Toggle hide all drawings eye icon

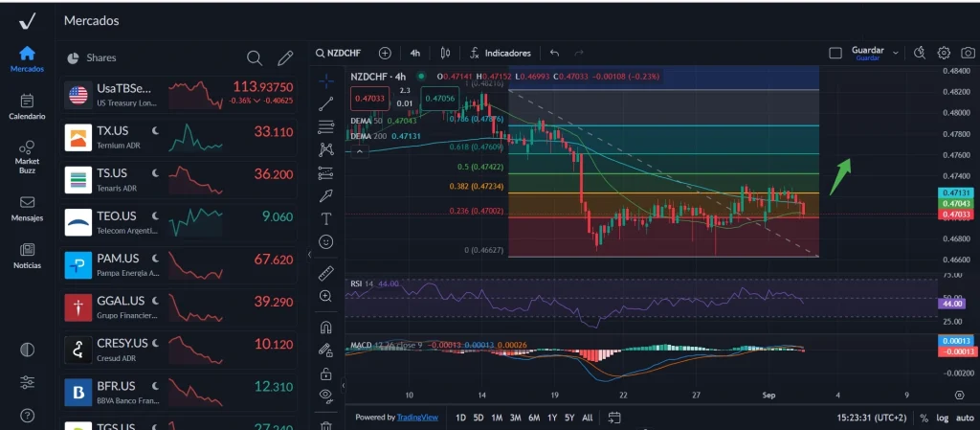tap(325, 395)
